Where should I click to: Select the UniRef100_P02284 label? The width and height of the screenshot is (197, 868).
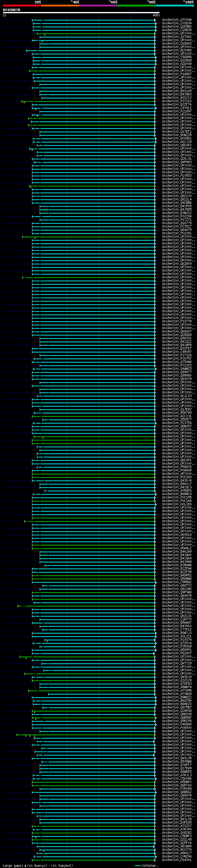[177, 216]
